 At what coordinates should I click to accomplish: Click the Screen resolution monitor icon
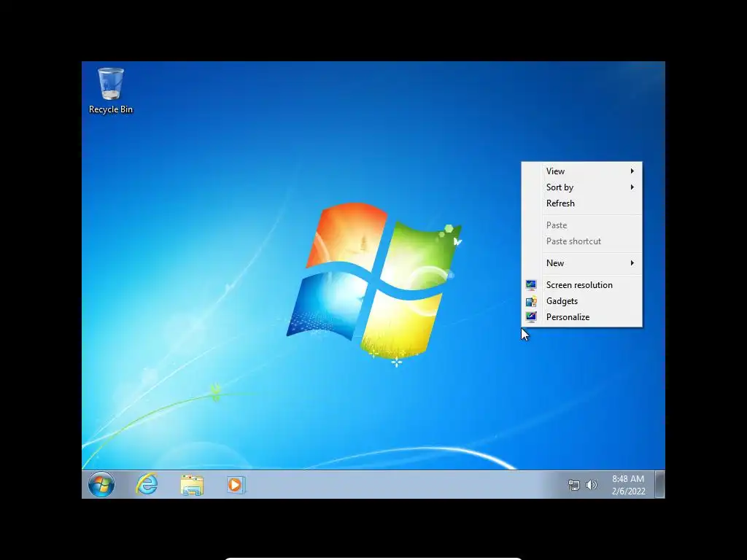point(531,285)
